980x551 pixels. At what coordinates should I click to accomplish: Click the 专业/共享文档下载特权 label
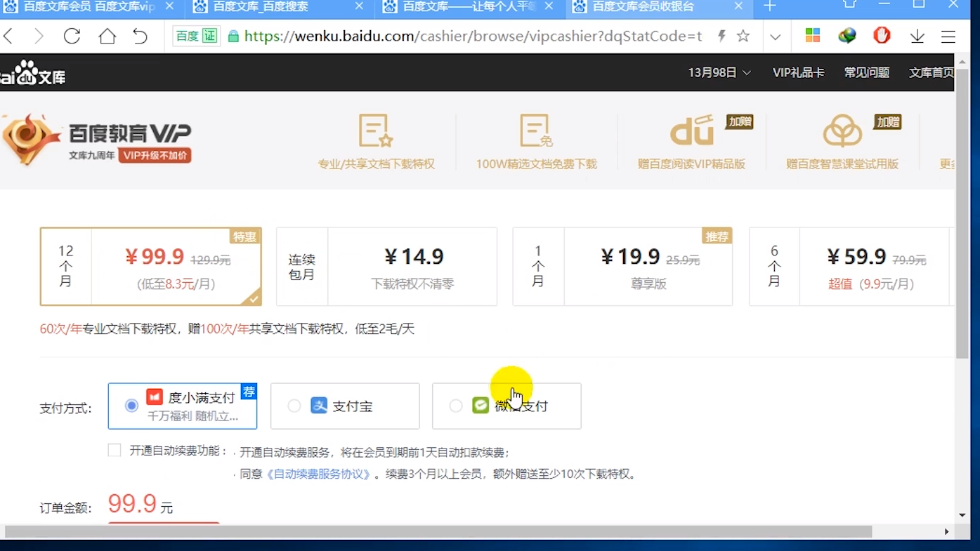coord(376,164)
